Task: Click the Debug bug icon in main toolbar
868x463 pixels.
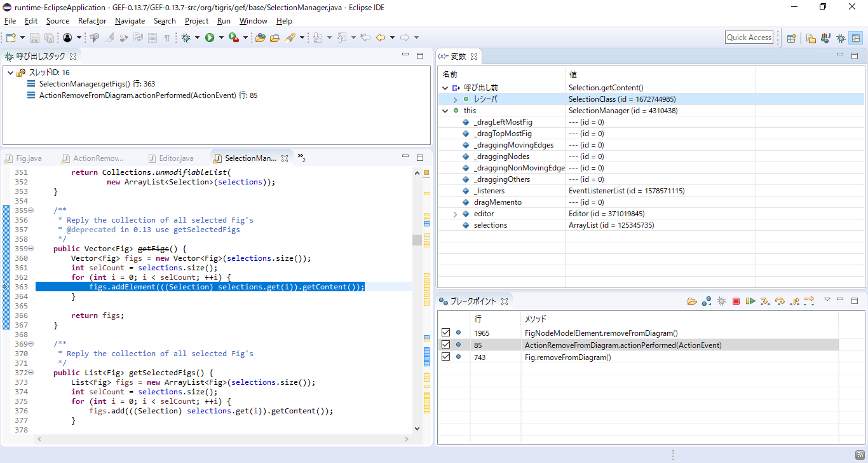Action: (x=186, y=38)
